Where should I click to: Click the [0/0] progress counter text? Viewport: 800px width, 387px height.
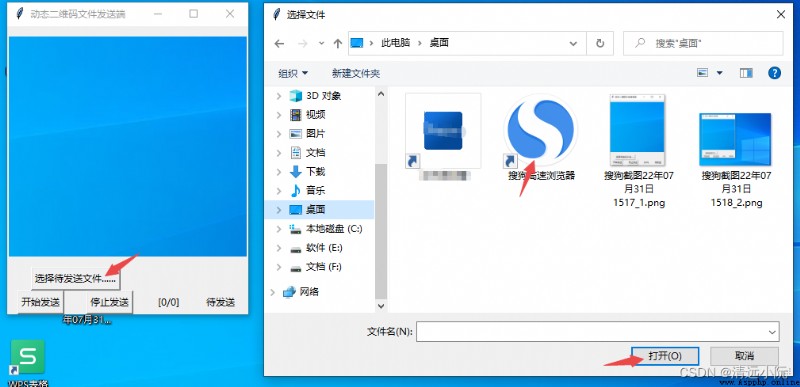(x=168, y=302)
